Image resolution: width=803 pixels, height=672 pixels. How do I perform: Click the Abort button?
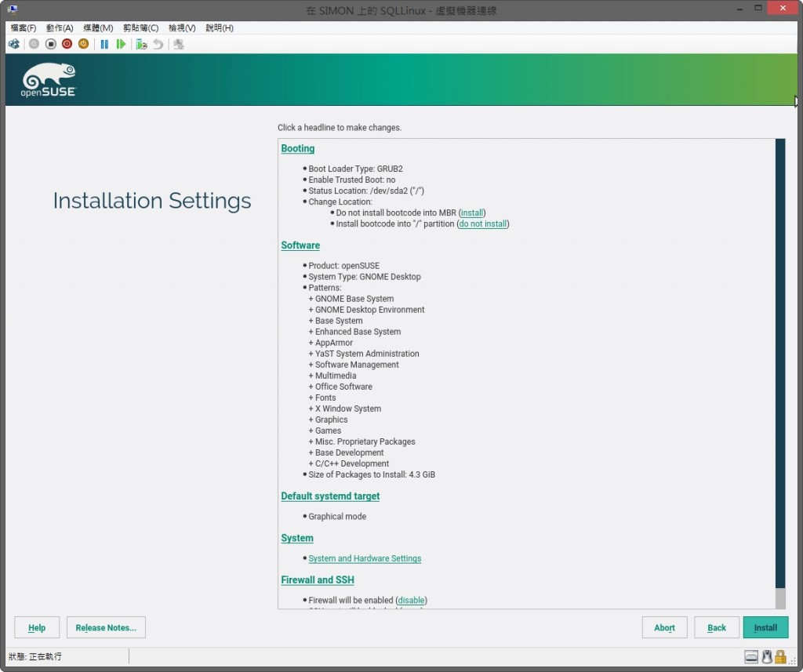(x=664, y=627)
